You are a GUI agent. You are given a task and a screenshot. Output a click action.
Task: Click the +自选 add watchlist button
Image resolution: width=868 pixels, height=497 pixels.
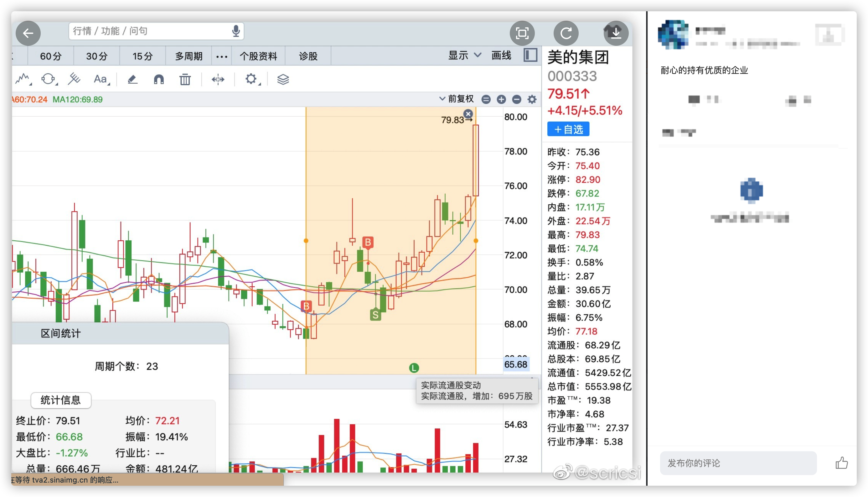pyautogui.click(x=568, y=129)
